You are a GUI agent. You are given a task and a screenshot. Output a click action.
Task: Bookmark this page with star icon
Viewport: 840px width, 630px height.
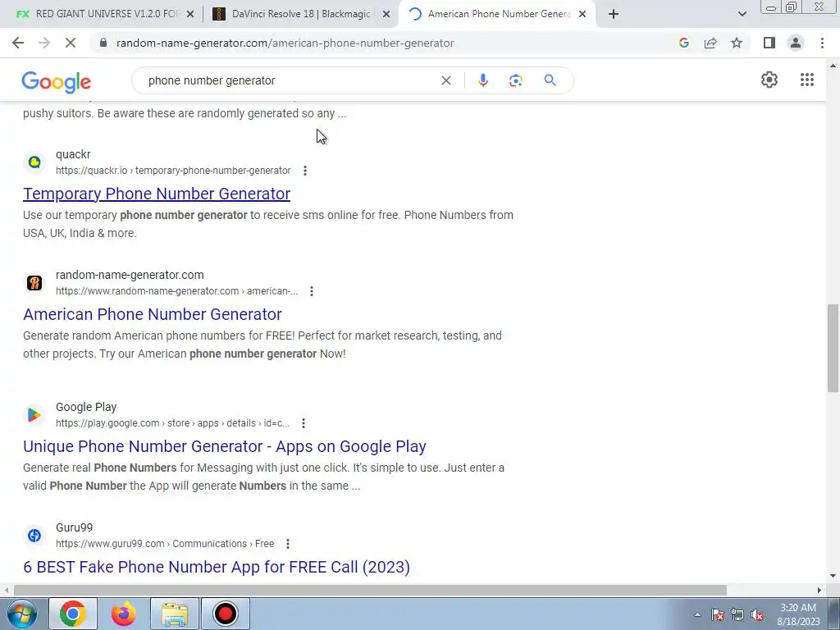click(737, 43)
